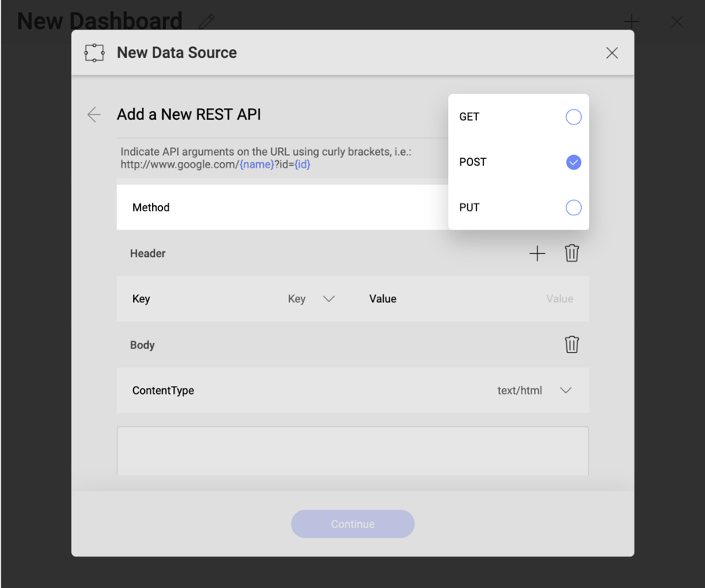Delete header using the Header trash icon
The height and width of the screenshot is (588, 705).
[572, 254]
